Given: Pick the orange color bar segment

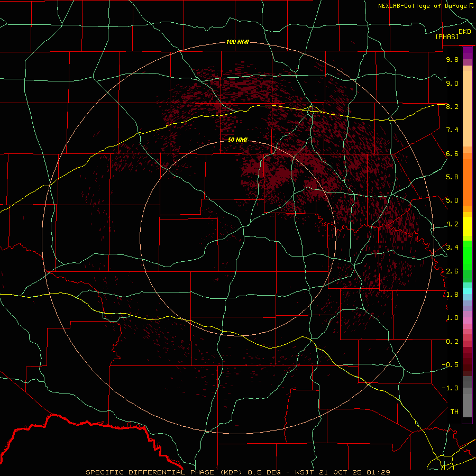Looking at the screenshot, I should pos(467,183).
